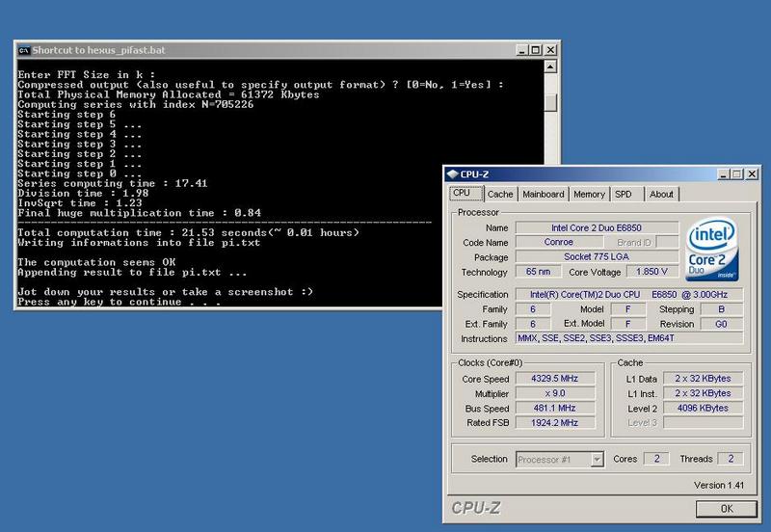The image size is (771, 532).
Task: Click the Technology value 65 nm
Action: pos(538,272)
